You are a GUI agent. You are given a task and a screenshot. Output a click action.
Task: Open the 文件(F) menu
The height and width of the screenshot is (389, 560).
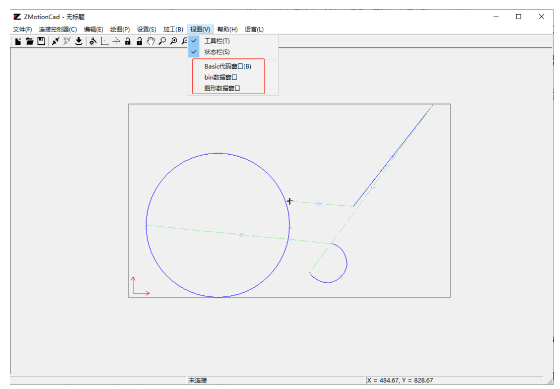click(22, 29)
